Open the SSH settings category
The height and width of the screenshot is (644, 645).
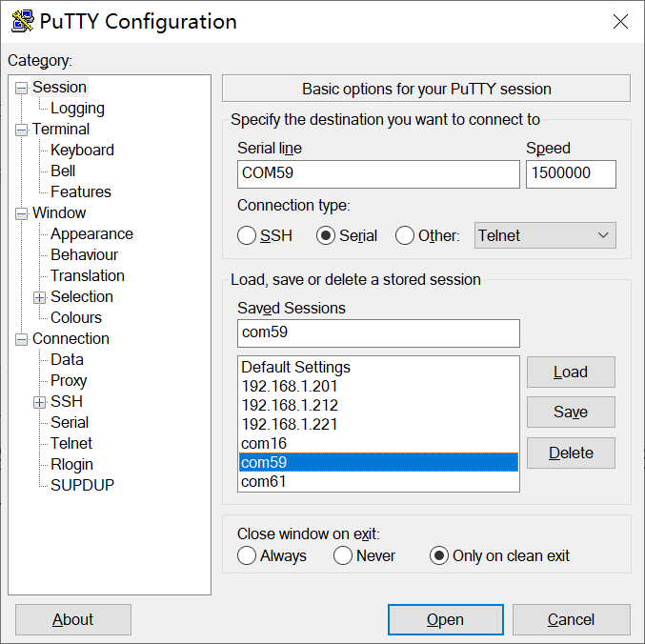(x=67, y=402)
